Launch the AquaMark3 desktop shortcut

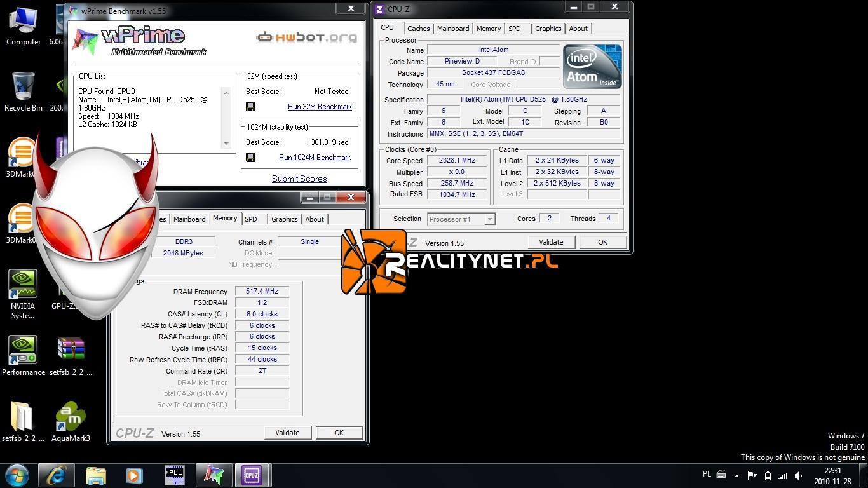click(71, 422)
